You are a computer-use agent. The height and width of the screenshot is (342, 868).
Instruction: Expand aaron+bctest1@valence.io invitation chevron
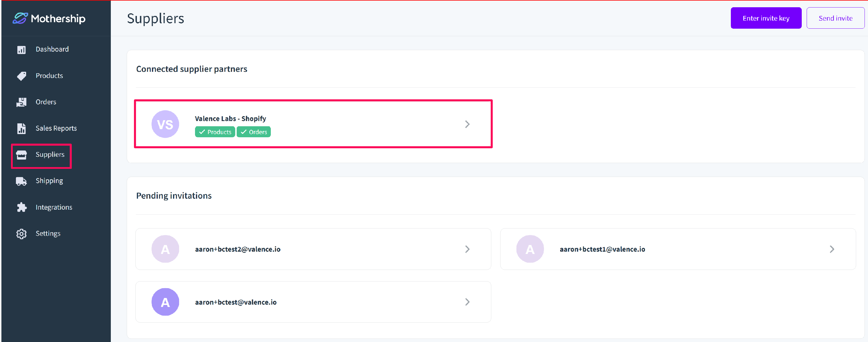tap(832, 249)
